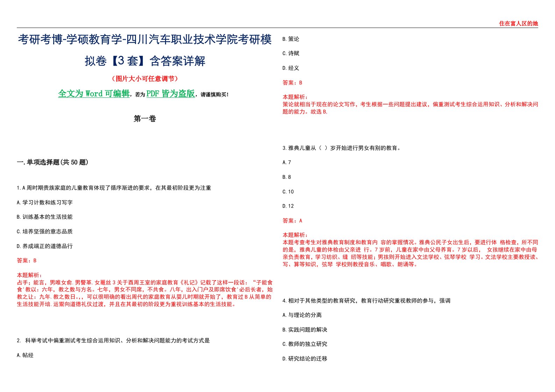
Task: Select option C.10
Action: [288, 192]
